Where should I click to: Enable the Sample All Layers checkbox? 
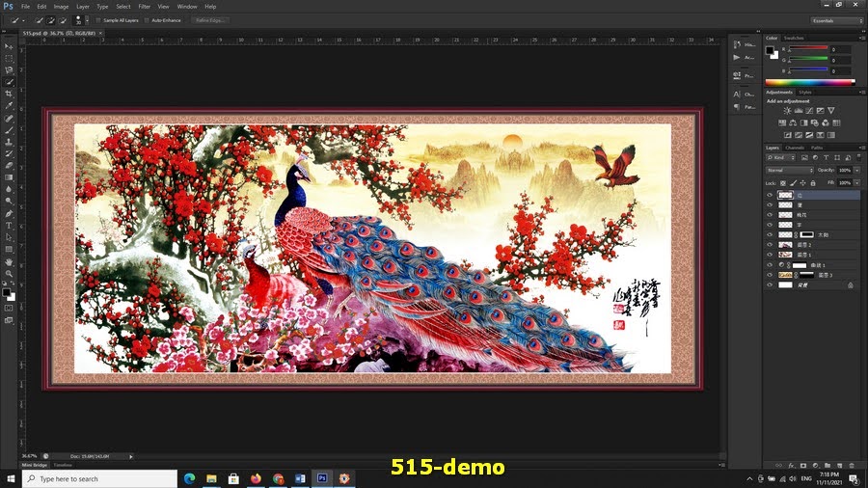pyautogui.click(x=98, y=20)
